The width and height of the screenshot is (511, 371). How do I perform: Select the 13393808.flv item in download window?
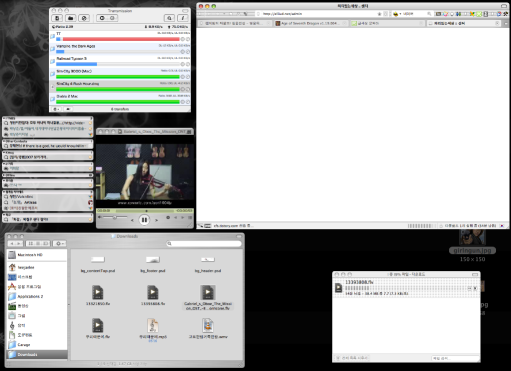pos(406,288)
